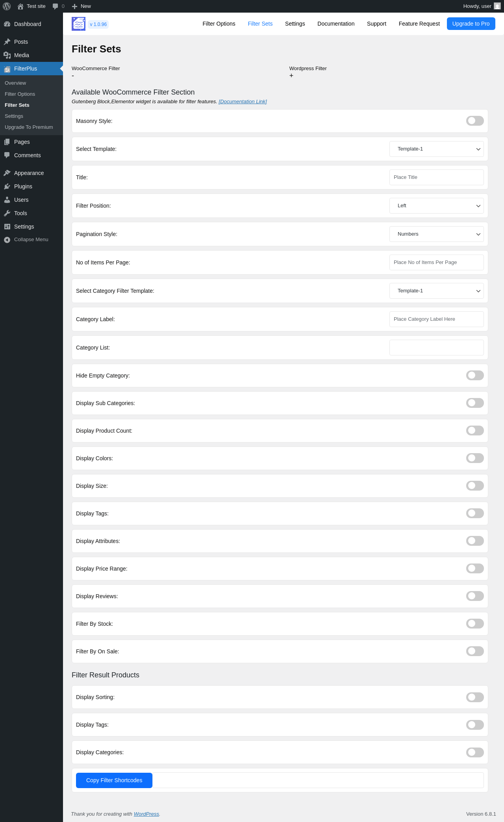Click the Collapse Menu arrow icon
This screenshot has width=504, height=822.
point(7,240)
